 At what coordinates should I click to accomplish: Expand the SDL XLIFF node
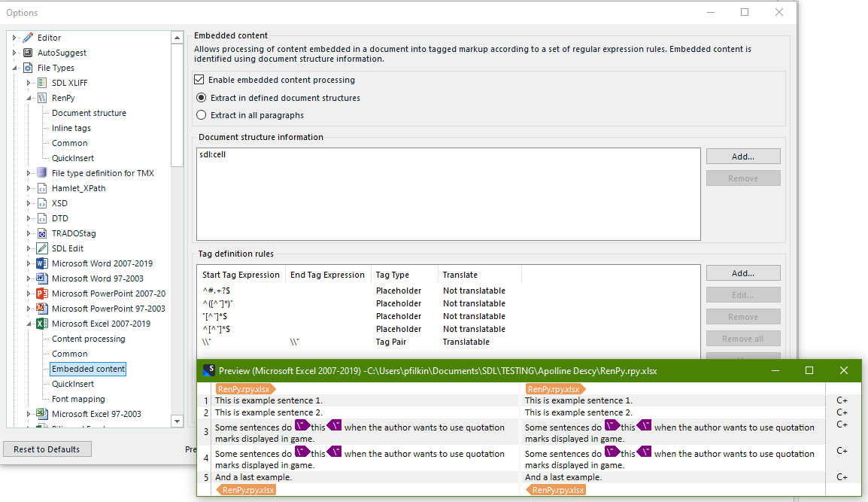pos(29,83)
